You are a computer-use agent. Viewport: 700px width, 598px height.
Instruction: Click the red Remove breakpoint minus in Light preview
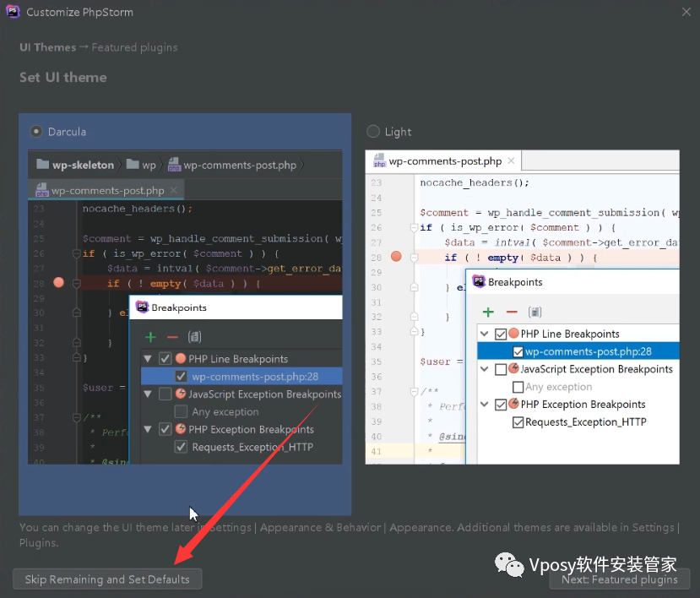click(x=512, y=313)
